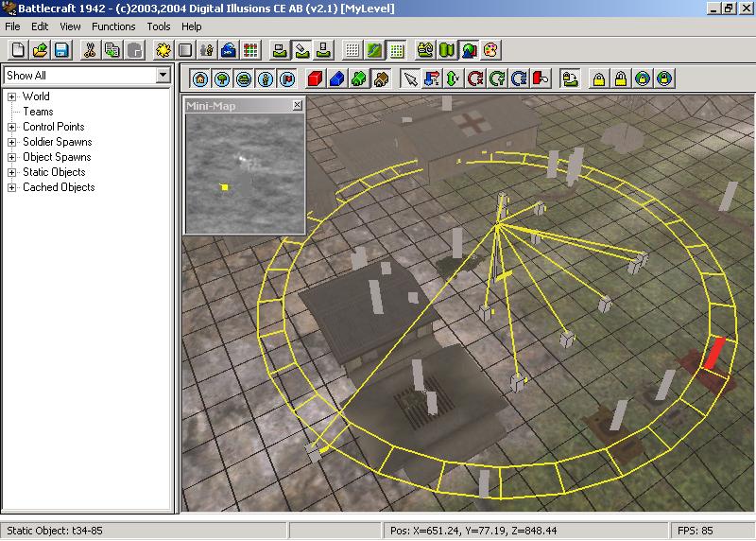Viewport: 756px width, 541px height.
Task: Open the paint palette icon
Action: click(490, 50)
